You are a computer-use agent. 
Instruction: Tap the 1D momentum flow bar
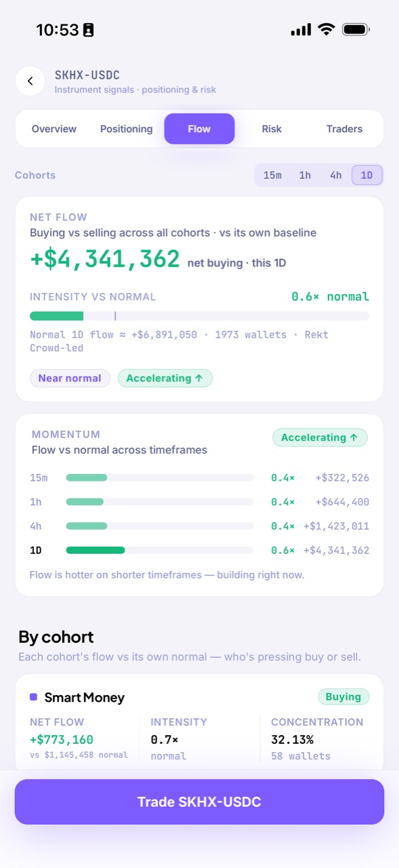point(159,550)
